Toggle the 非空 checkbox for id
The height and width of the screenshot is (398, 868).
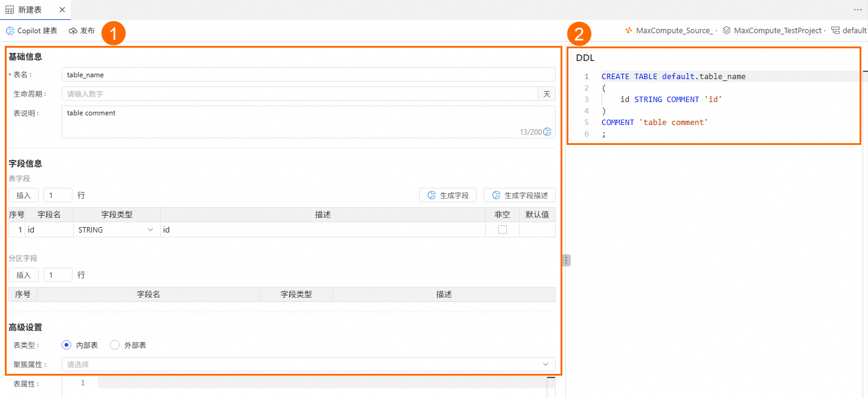503,229
